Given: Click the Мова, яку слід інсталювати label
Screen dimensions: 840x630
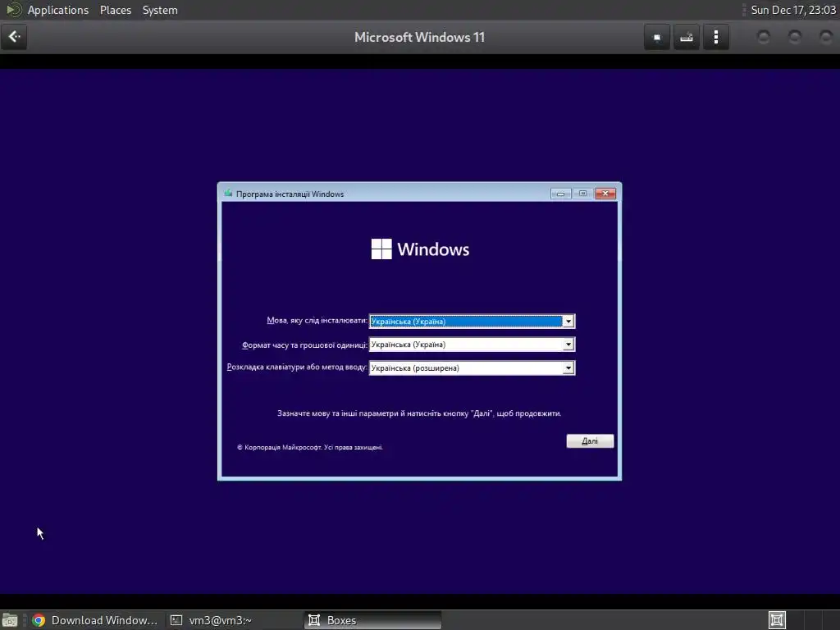Looking at the screenshot, I should point(317,321).
